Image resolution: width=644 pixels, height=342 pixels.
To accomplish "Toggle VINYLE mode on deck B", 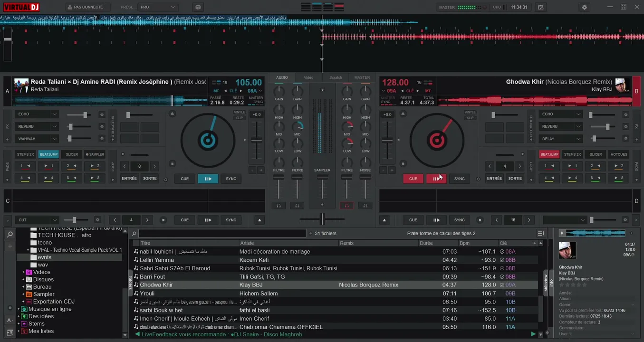I will click(x=470, y=113).
